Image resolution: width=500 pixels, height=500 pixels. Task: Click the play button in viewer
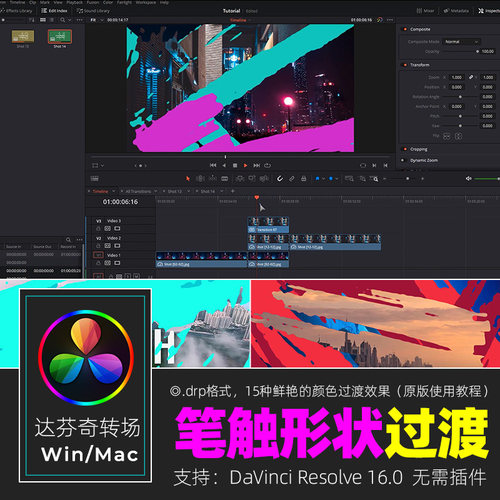(x=246, y=165)
